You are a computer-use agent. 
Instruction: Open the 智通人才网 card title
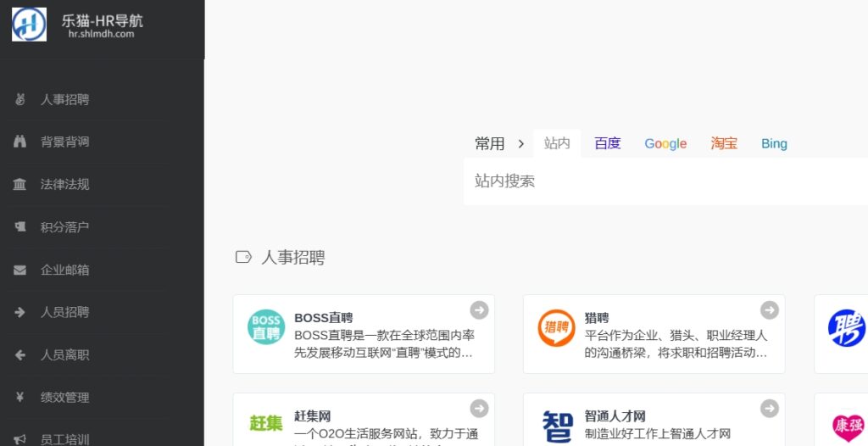click(x=615, y=416)
